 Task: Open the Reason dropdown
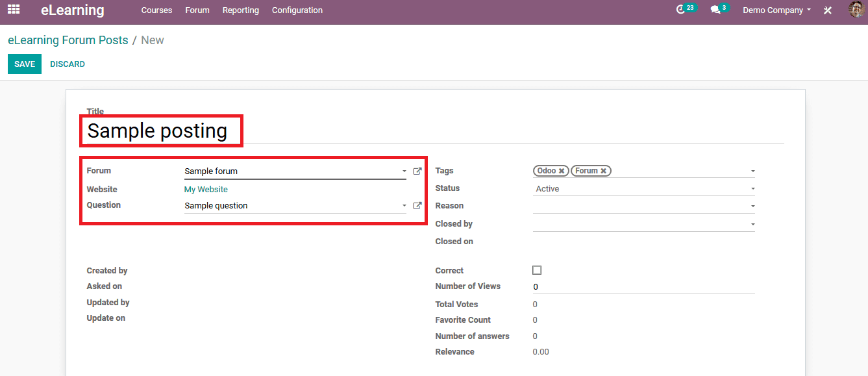click(x=643, y=206)
